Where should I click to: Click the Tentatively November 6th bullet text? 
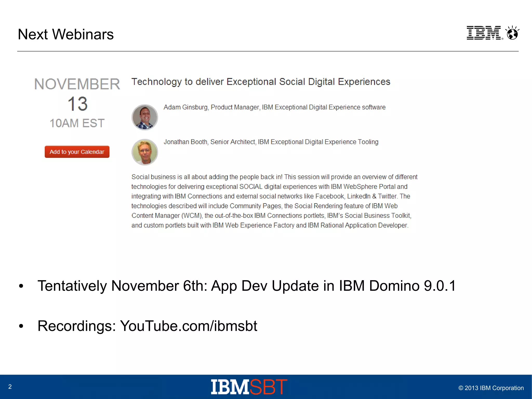coord(247,286)
